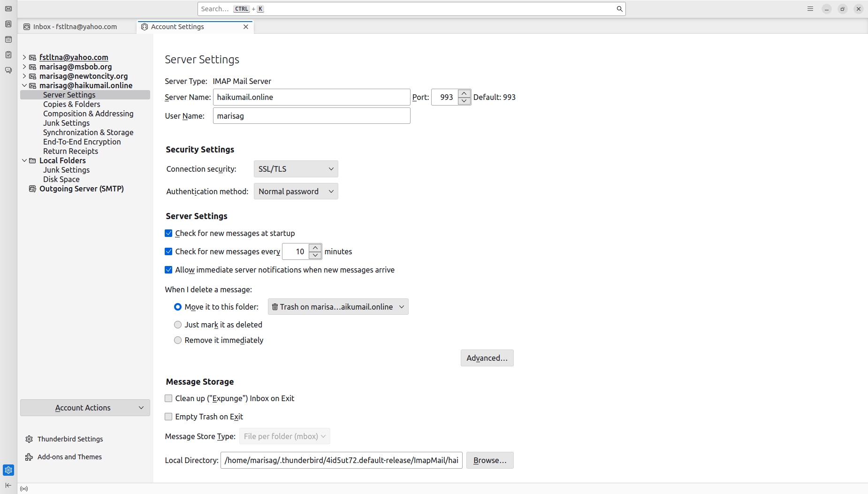
Task: Disable Check for new messages at startup
Action: [x=168, y=233]
